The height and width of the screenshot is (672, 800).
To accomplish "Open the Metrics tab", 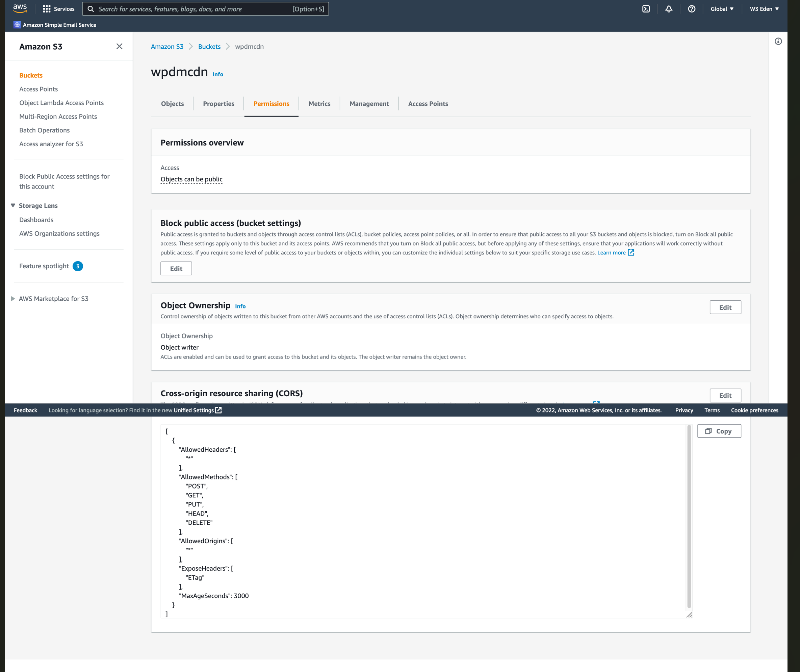I will pyautogui.click(x=319, y=104).
